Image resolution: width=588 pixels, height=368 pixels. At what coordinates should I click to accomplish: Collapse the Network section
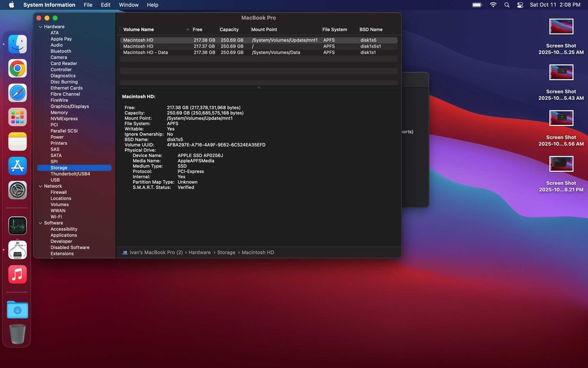pos(41,186)
